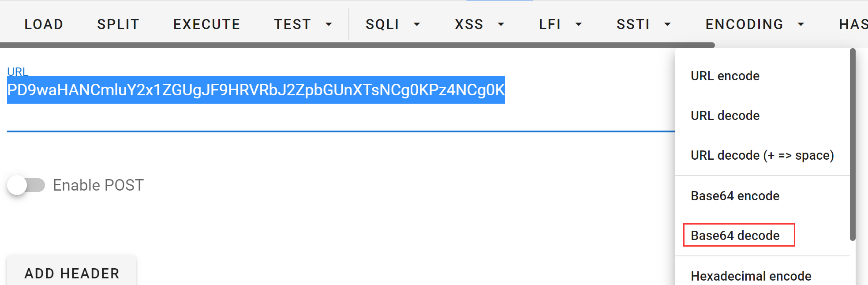
Task: Click the ENCODING dropdown arrow
Action: tap(801, 24)
